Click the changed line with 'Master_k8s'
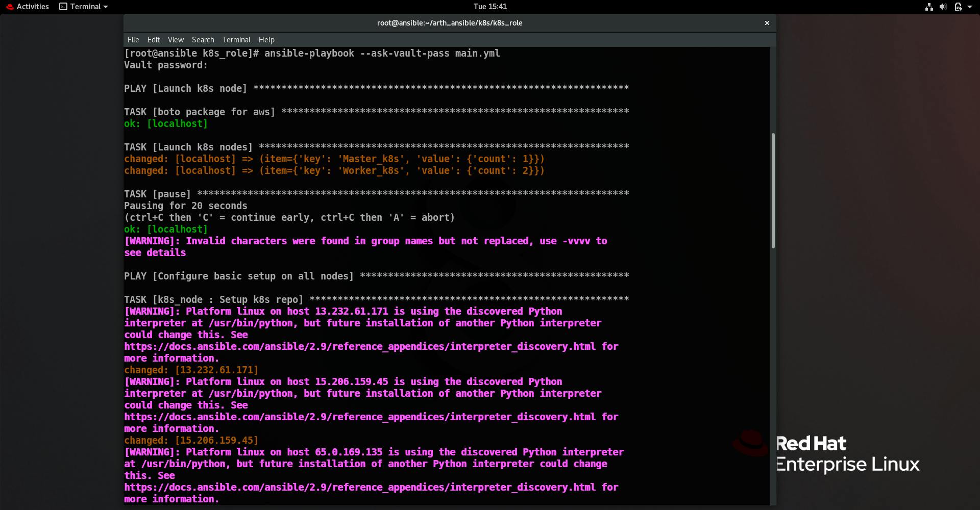Viewport: 980px width, 510px height. 334,159
